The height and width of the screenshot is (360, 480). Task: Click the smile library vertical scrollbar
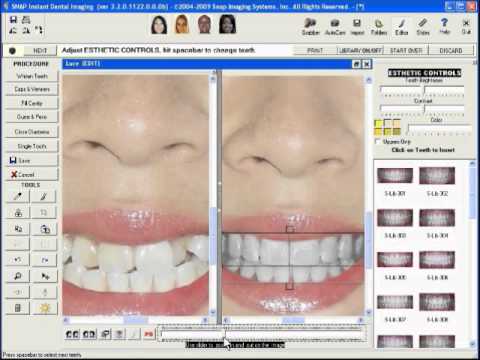pyautogui.click(x=472, y=254)
